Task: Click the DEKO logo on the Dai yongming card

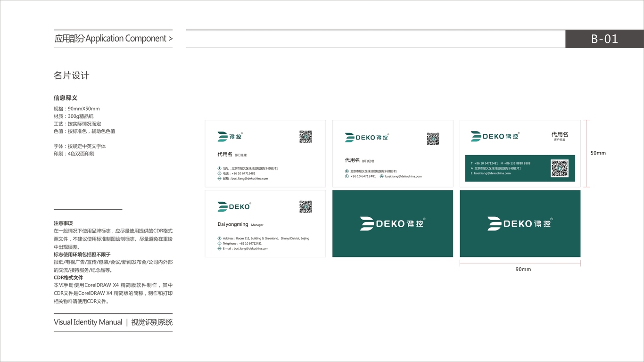Action: (x=234, y=206)
